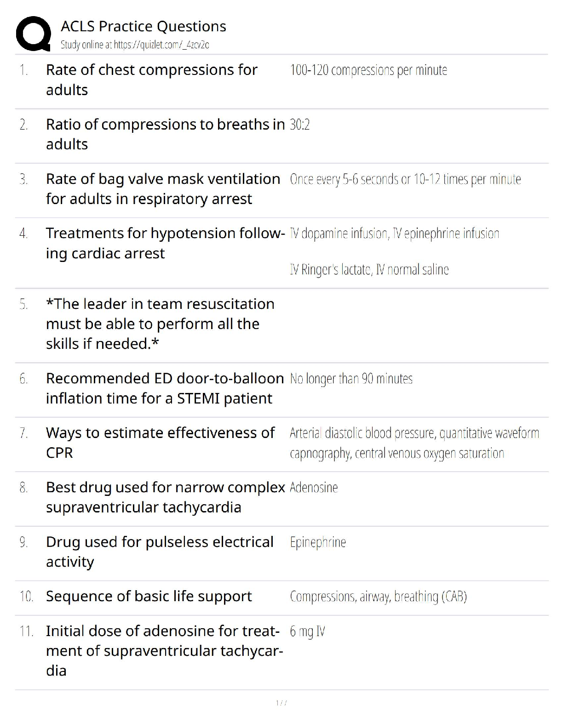Viewport: 563px width, 728px height.
Task: Select the ED door-to-balloon question
Action: pos(165,388)
